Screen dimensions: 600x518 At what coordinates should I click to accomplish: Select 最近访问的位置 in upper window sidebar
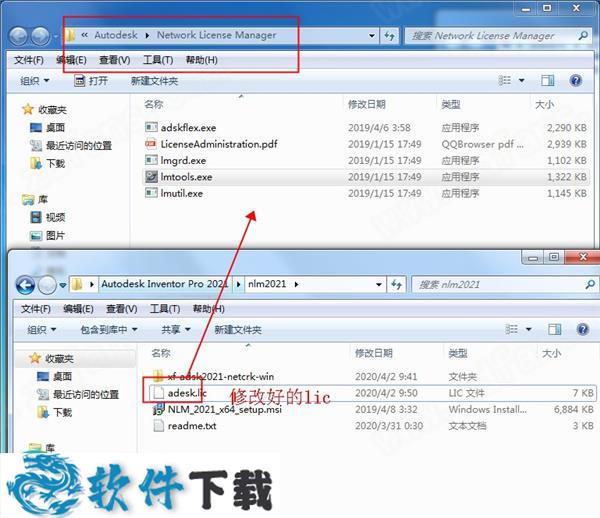(71, 145)
